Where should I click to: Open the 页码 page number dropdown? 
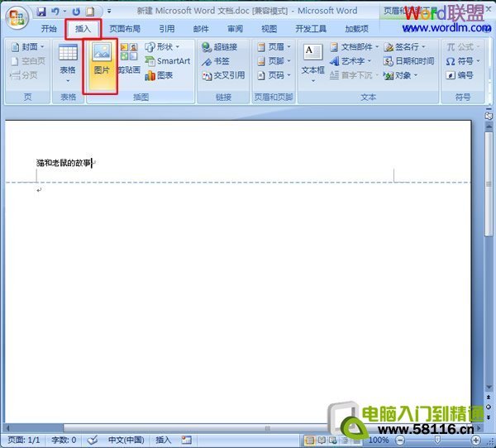tap(274, 75)
